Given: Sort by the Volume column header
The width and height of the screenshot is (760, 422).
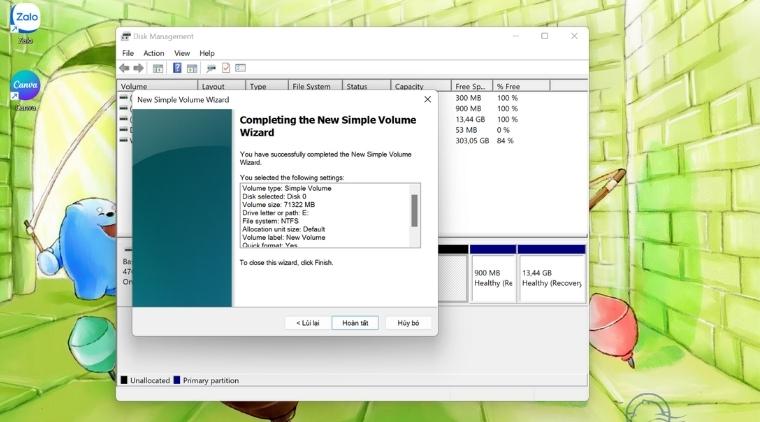Looking at the screenshot, I should coord(158,86).
